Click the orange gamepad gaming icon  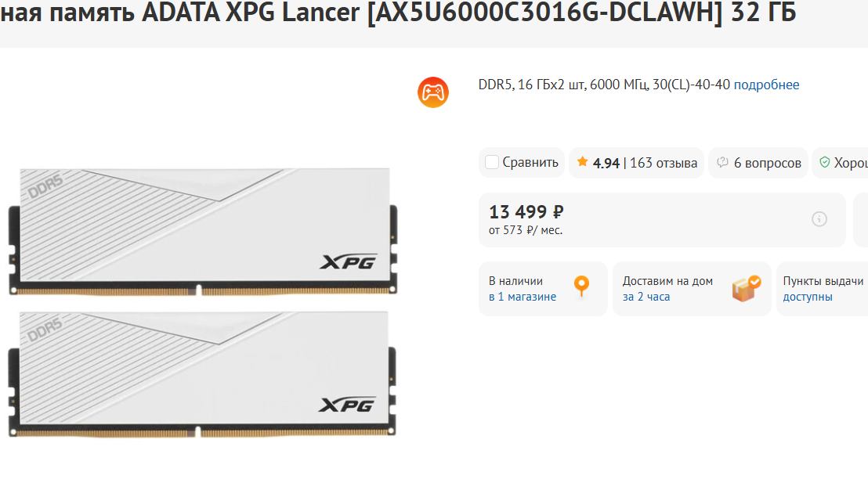[x=433, y=92]
